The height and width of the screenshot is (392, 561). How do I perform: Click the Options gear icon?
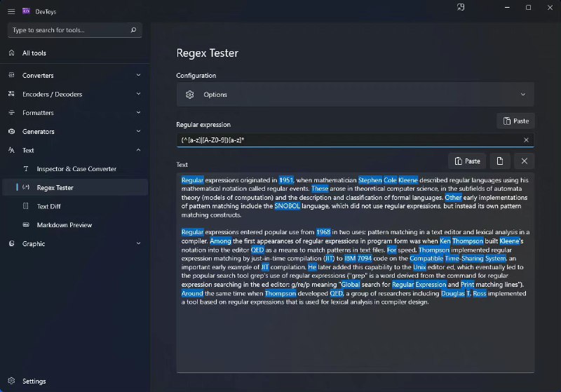189,95
